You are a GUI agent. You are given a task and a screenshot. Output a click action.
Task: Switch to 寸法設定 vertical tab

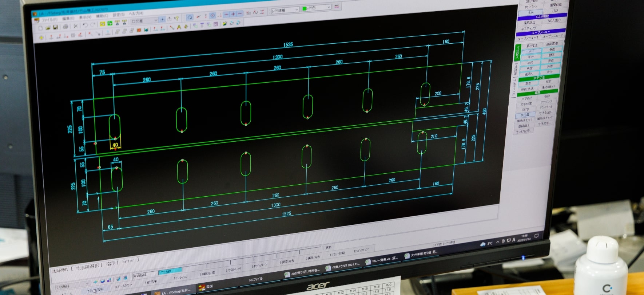[516, 69]
